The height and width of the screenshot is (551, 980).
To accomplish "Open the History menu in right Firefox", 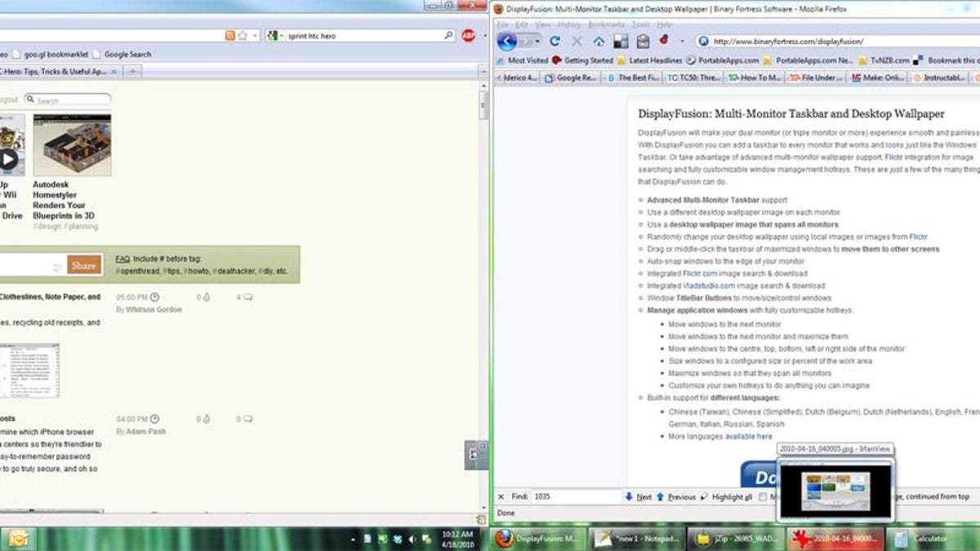I will 569,24.
